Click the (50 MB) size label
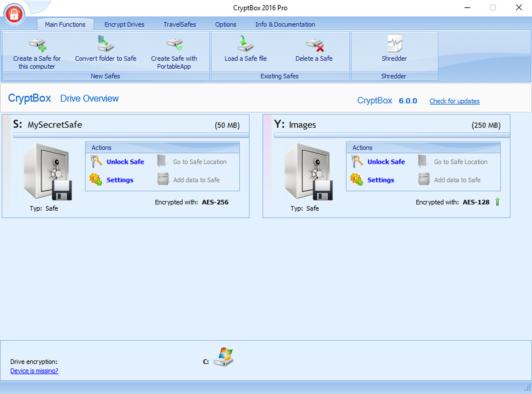 pos(227,125)
